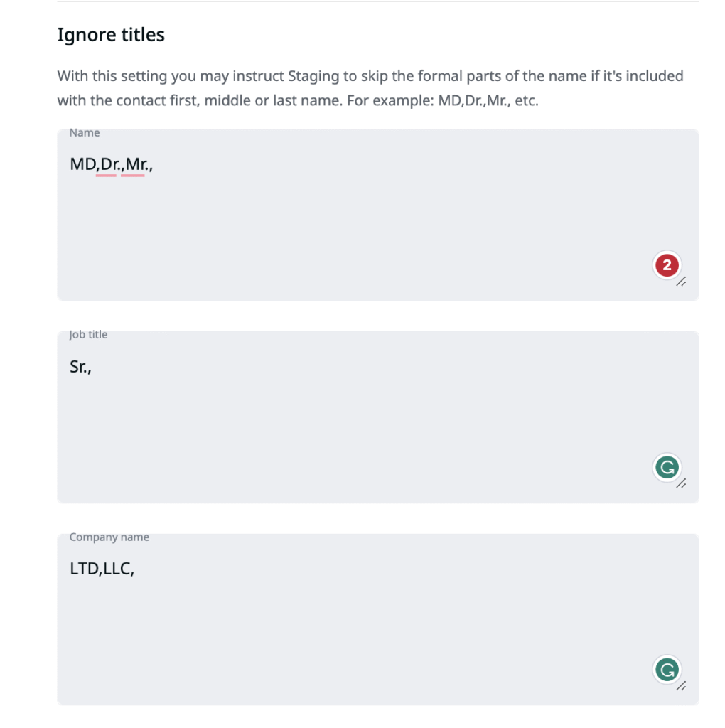
Task: Click the resize handle of the Name textarea
Action: pos(681,282)
